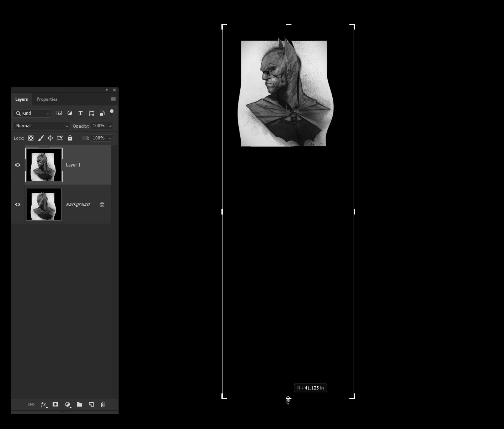Screen dimensions: 504x429
Task: Add a layer mask
Action: click(x=55, y=404)
